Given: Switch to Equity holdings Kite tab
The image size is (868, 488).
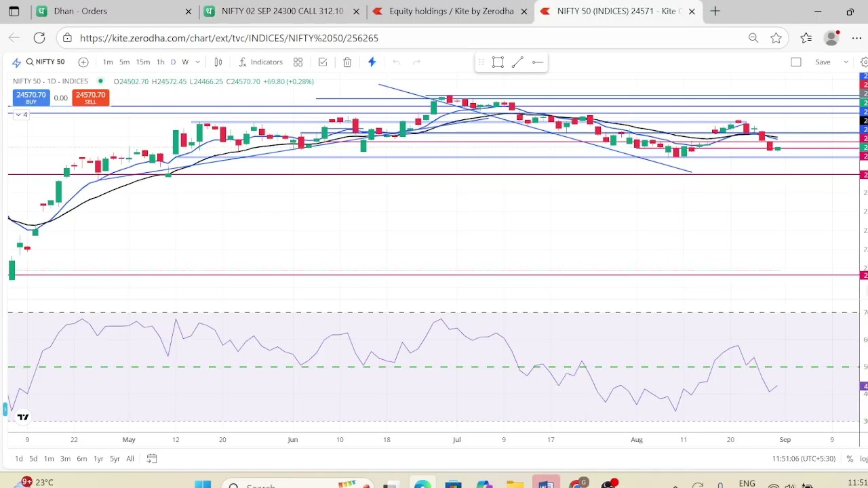Looking at the screenshot, I should (450, 12).
